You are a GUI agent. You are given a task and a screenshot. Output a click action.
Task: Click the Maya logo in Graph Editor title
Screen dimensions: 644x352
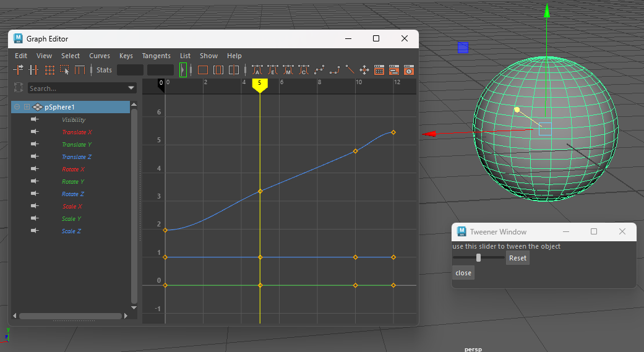click(18, 38)
